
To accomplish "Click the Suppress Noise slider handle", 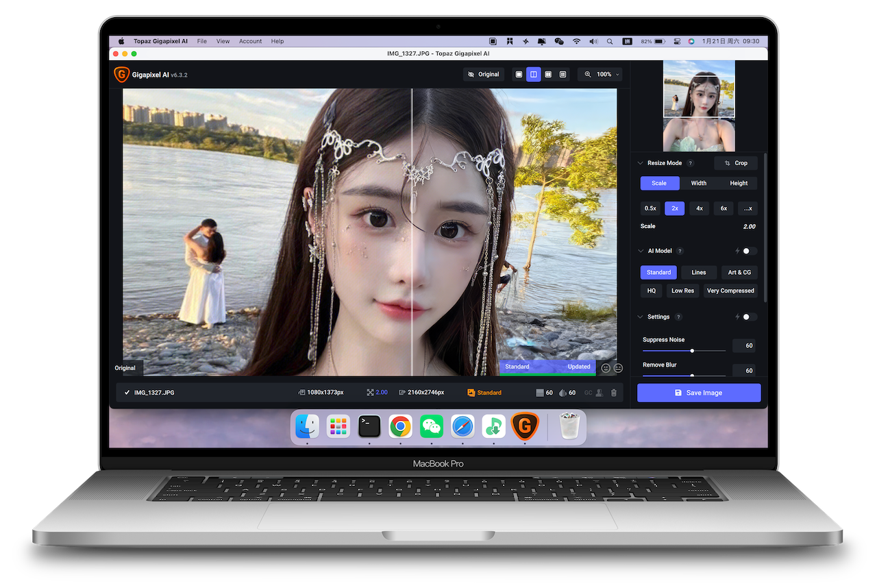I will pos(692,351).
